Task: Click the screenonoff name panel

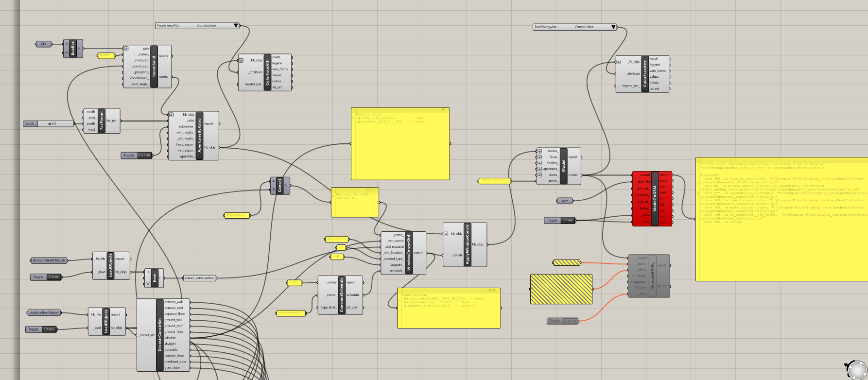Action: 292,313
